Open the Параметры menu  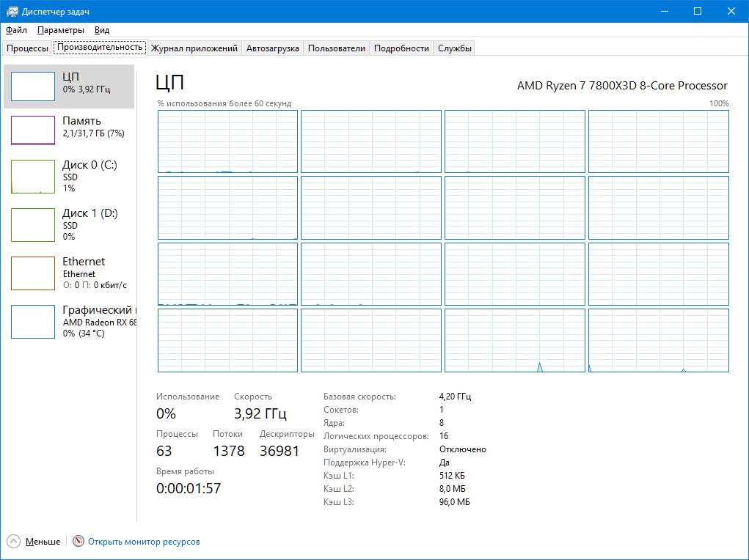(61, 30)
